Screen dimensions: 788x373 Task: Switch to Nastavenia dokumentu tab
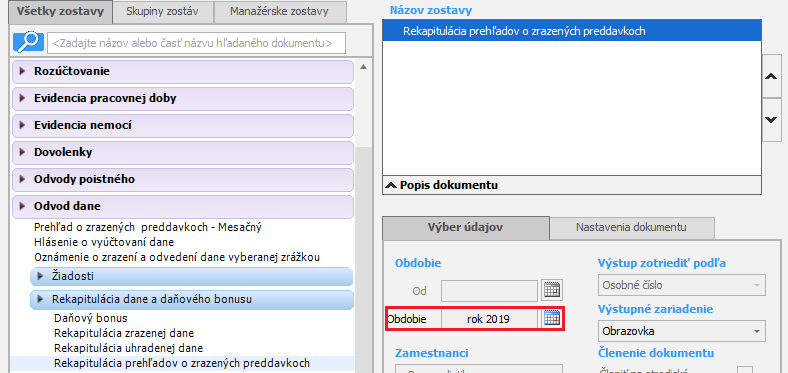[x=631, y=227]
